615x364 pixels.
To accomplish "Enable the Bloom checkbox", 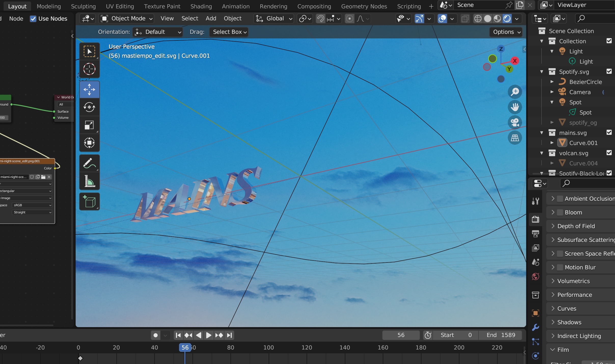I will [560, 212].
